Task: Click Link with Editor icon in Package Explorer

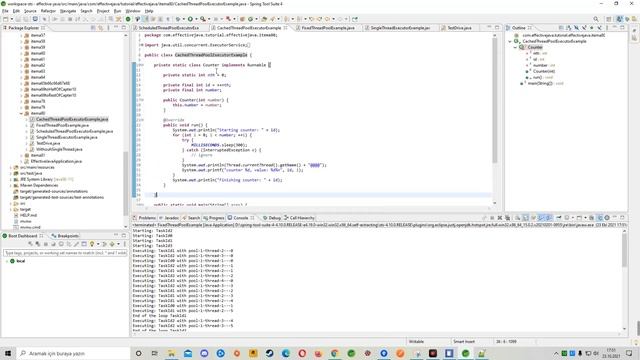Action: 100,28
